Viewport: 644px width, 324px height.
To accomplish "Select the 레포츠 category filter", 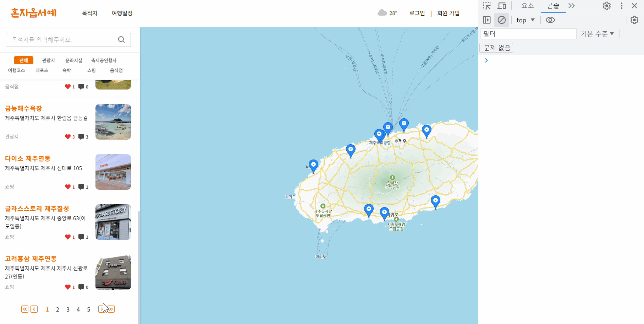I will [x=42, y=70].
